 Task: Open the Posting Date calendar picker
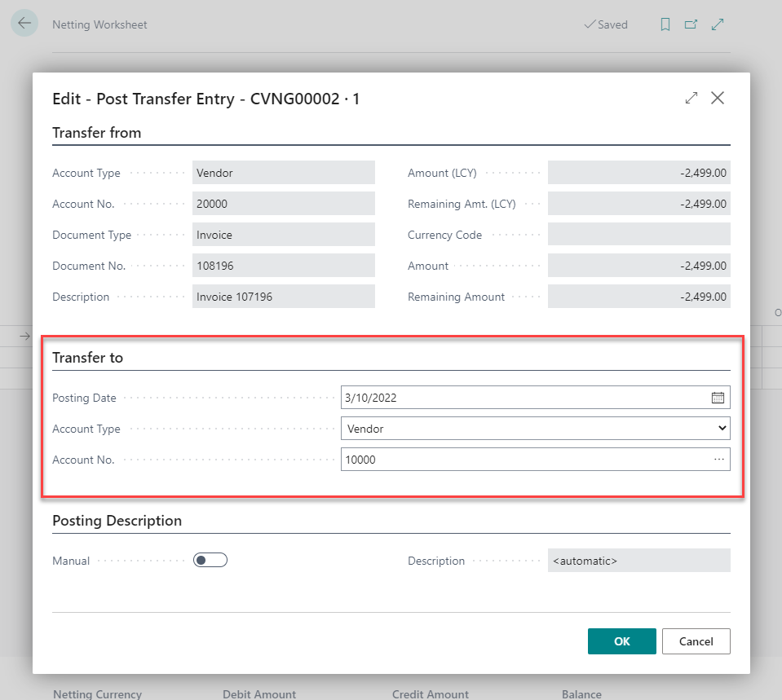click(x=718, y=398)
